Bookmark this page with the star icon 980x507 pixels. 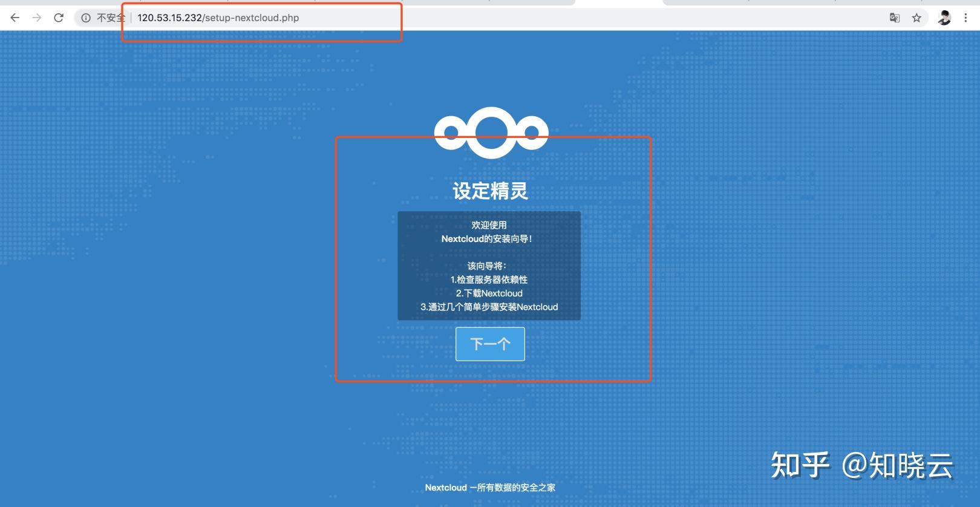[916, 18]
